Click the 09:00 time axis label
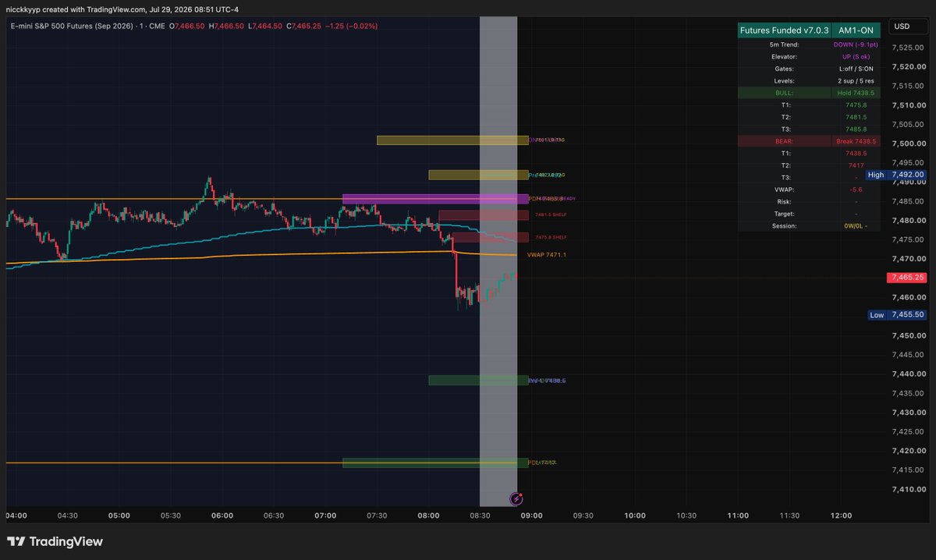936x560 pixels. coord(532,516)
